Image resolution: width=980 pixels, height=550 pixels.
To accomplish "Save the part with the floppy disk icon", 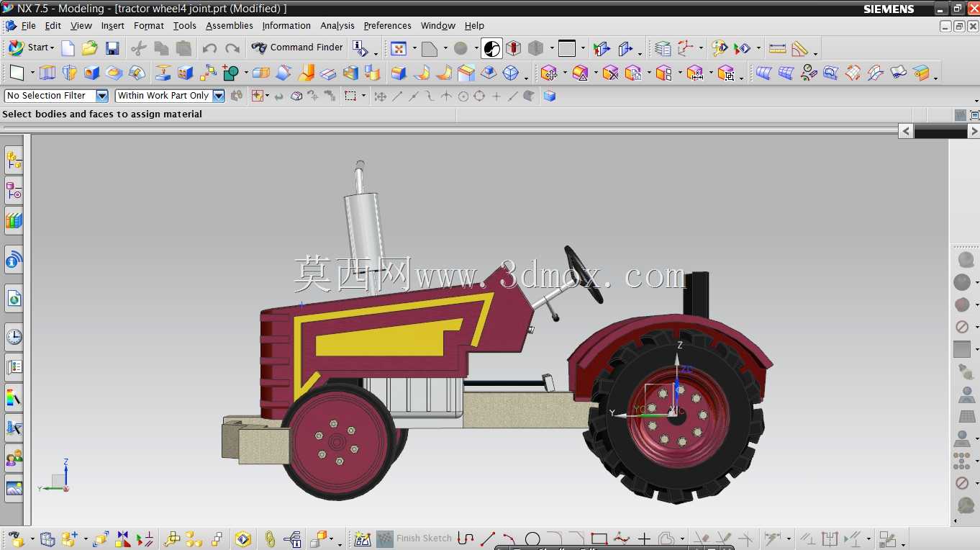I will 112,48.
